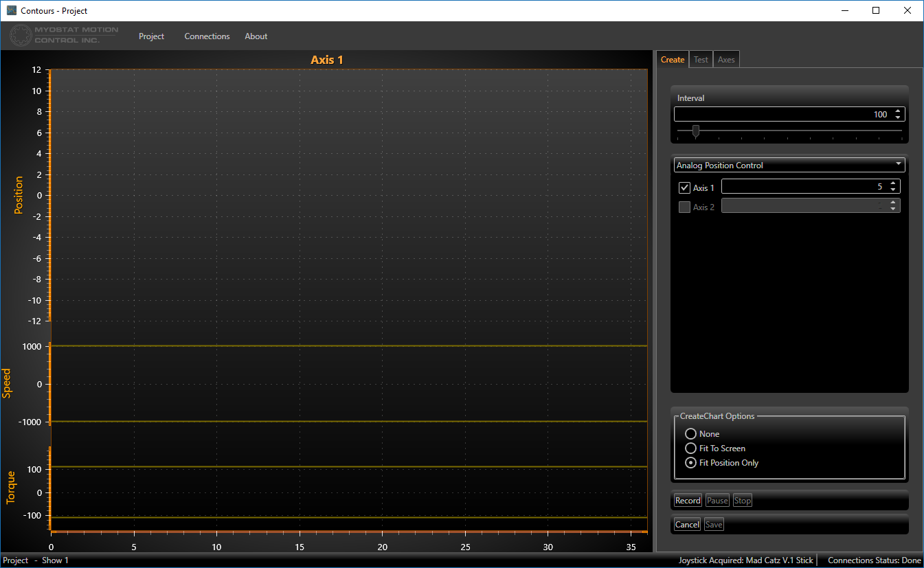The width and height of the screenshot is (924, 568).
Task: Click the Contours app icon in title bar
Action: pos(11,10)
